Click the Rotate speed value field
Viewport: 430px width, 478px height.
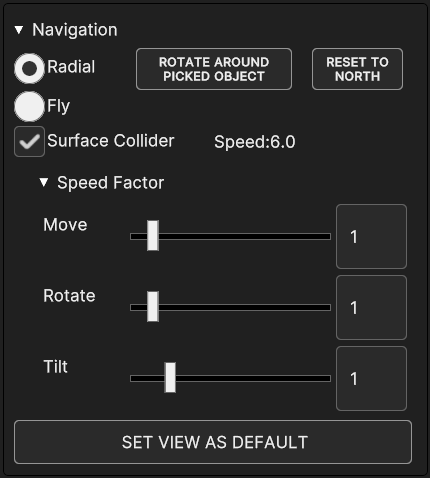coord(371,307)
